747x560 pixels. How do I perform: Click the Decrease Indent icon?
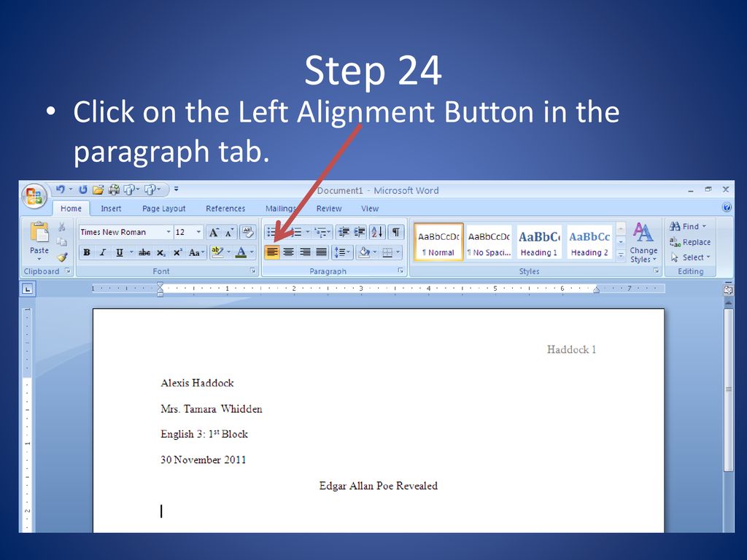pyautogui.click(x=344, y=232)
